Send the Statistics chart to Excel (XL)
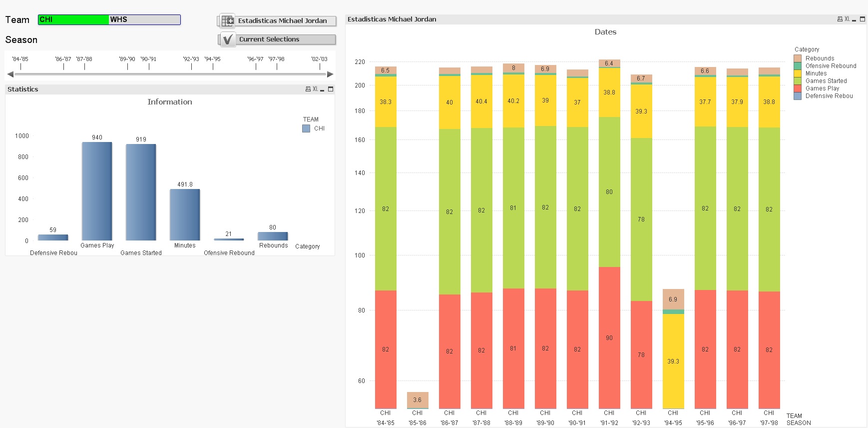Image resolution: width=868 pixels, height=428 pixels. click(x=315, y=89)
